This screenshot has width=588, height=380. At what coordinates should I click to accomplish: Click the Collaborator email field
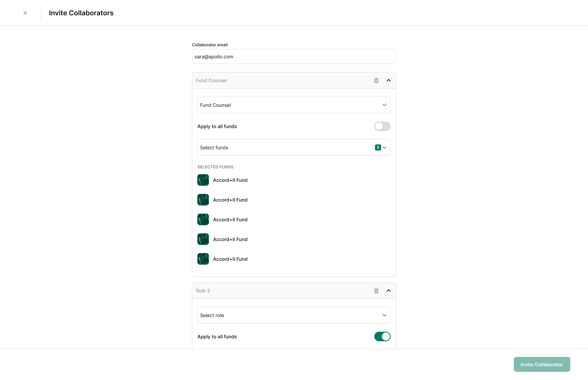pyautogui.click(x=294, y=56)
